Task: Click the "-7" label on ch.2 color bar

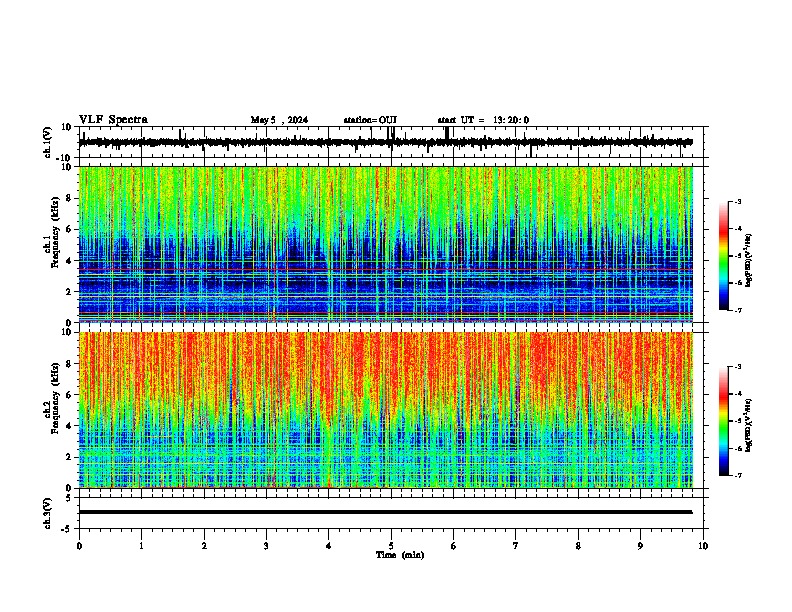Action: click(x=737, y=475)
